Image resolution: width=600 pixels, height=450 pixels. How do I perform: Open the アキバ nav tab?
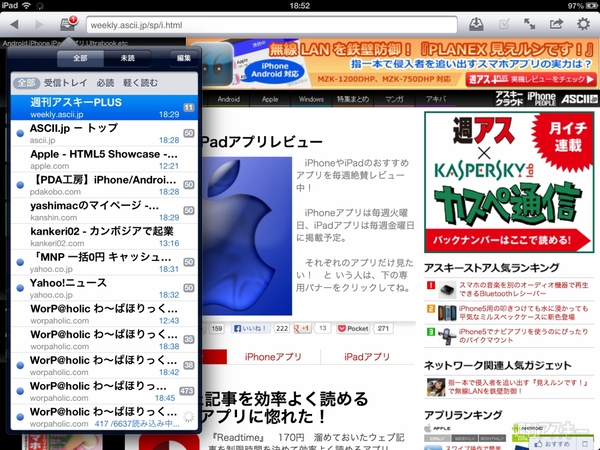(x=435, y=99)
